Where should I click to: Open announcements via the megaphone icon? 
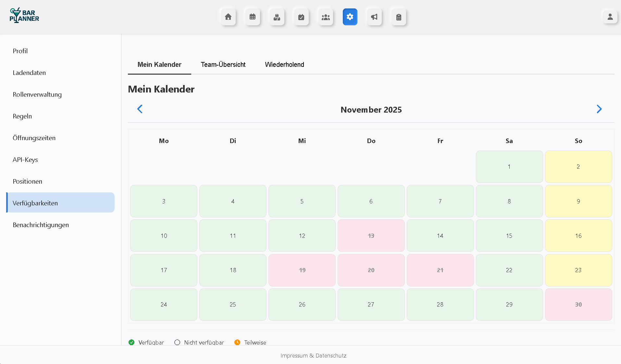point(374,17)
